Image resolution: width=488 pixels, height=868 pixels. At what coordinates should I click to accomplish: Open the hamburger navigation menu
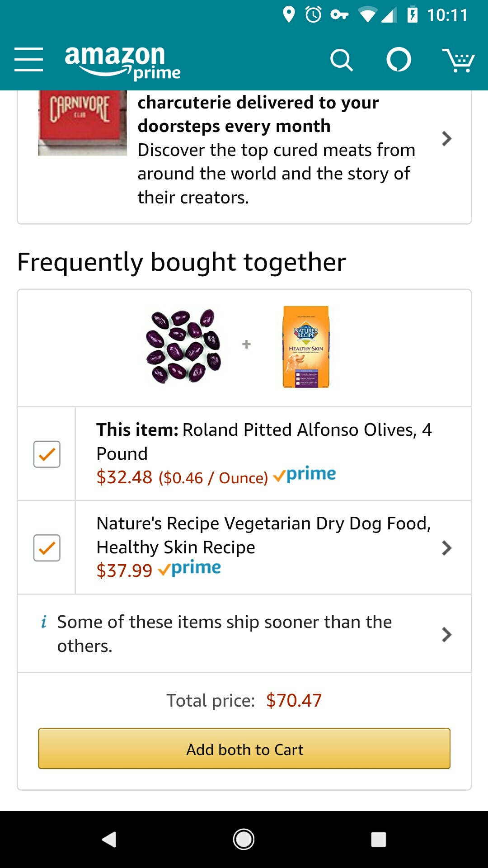coord(28,60)
